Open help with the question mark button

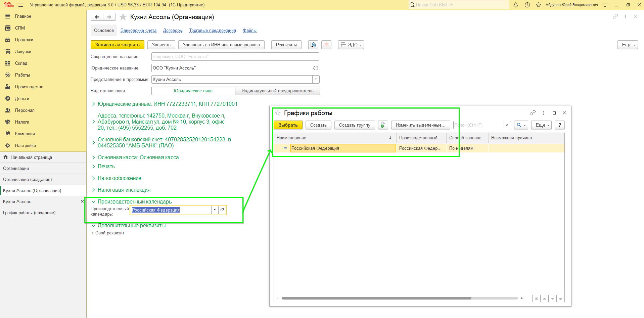(x=560, y=125)
